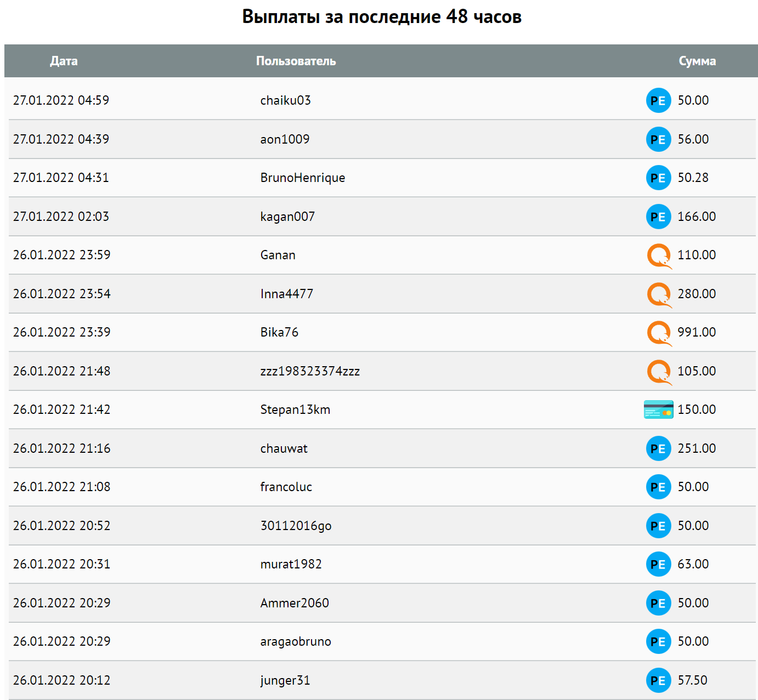
Task: Open user Bika76's profile
Action: click(x=279, y=332)
